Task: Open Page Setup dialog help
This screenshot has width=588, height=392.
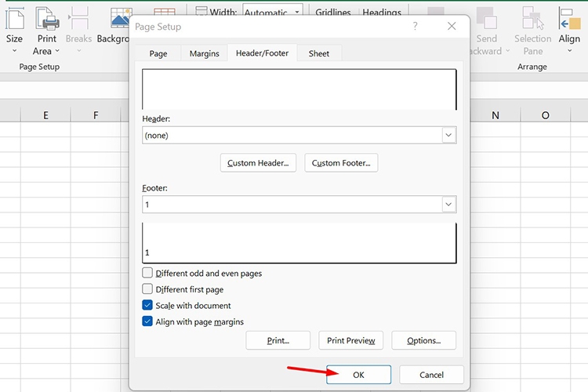Action: 415,26
